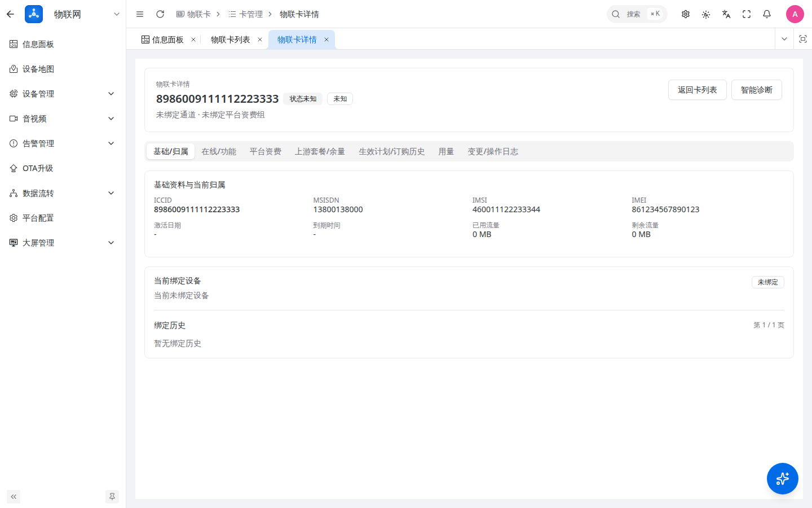Toggle the sidebar hamburger menu
Image resolution: width=812 pixels, height=508 pixels.
click(x=140, y=14)
